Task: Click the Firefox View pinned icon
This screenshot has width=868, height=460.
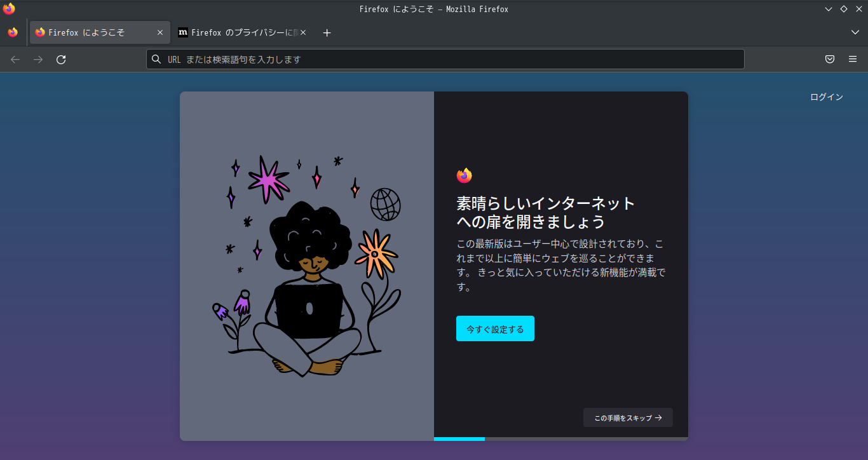Action: [13, 32]
